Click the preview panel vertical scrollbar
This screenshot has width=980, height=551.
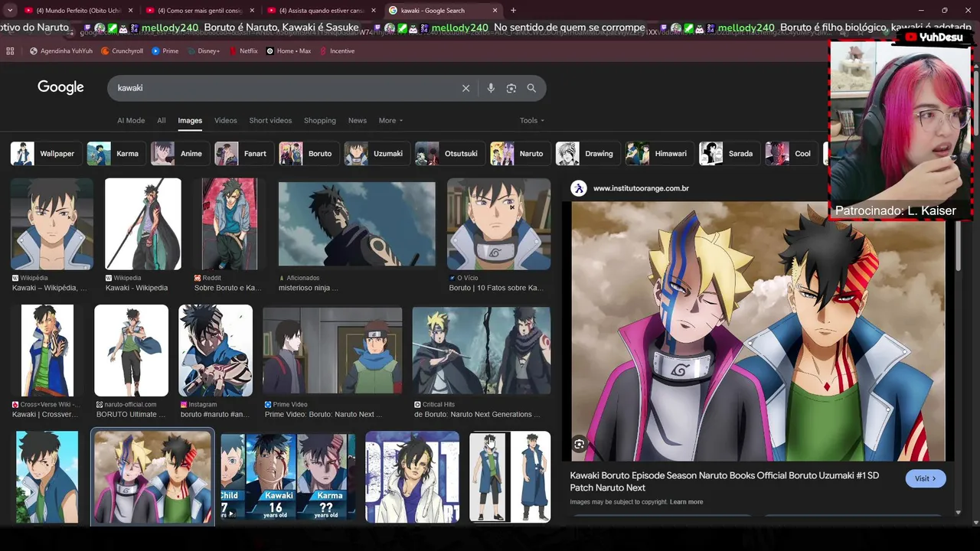tap(958, 245)
